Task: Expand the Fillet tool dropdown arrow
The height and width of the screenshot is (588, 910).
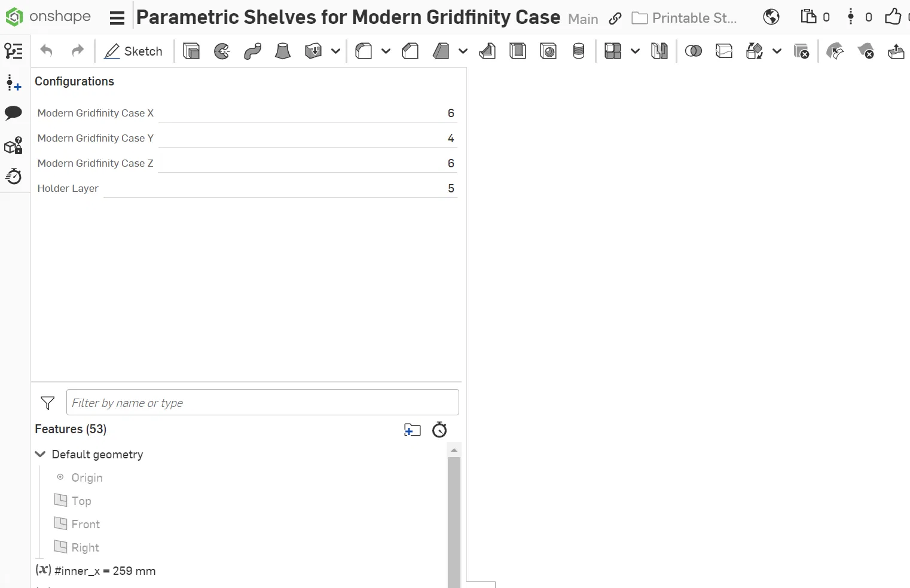Action: 386,51
